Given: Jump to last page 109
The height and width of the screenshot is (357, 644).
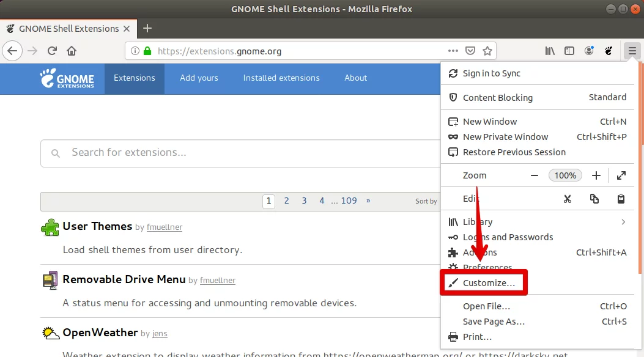Looking at the screenshot, I should (x=349, y=201).
